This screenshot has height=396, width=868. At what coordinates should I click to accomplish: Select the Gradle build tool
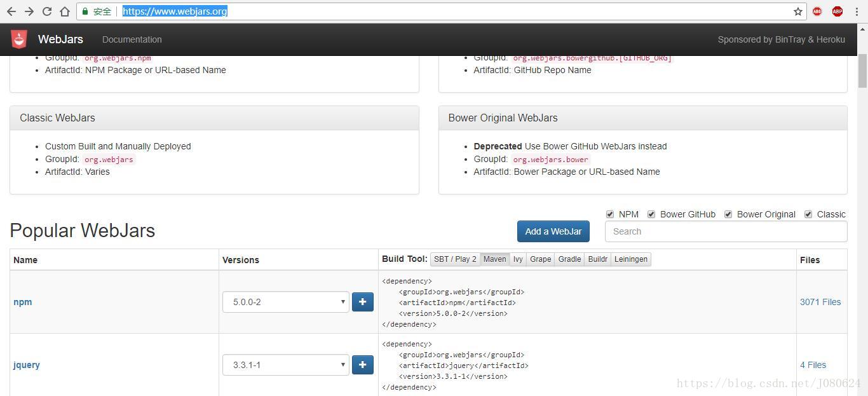[569, 259]
